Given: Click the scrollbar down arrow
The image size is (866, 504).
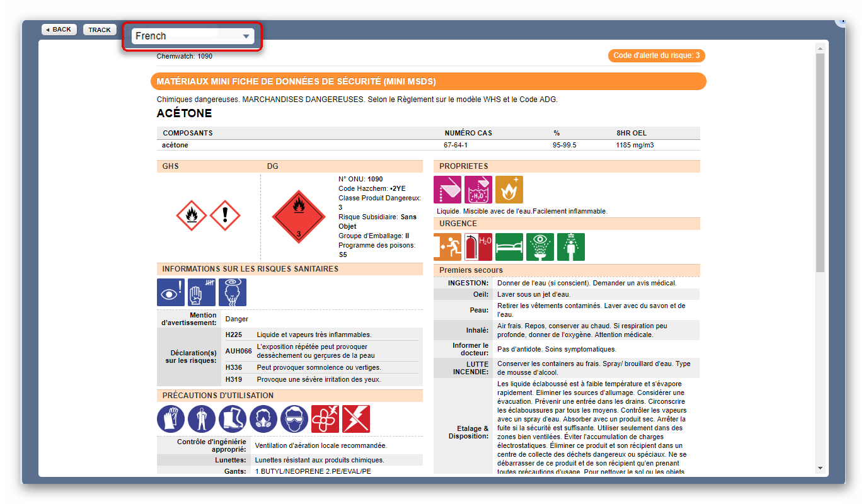Looking at the screenshot, I should pos(820,468).
